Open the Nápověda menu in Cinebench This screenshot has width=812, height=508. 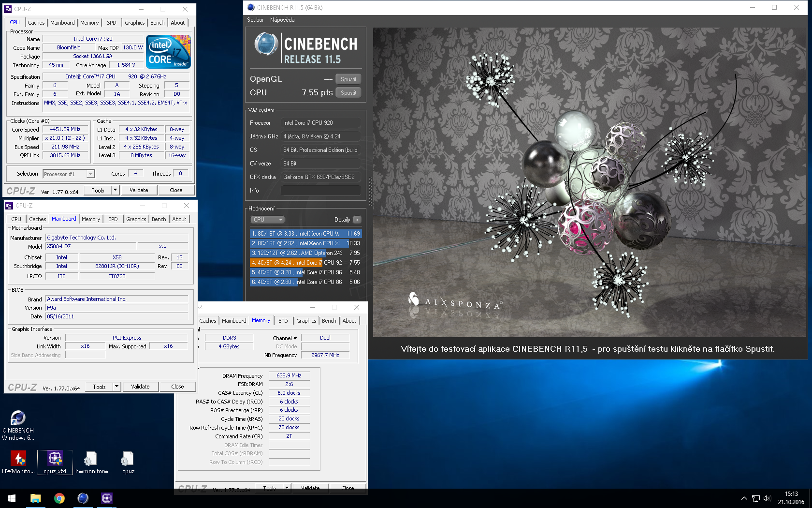tap(282, 20)
